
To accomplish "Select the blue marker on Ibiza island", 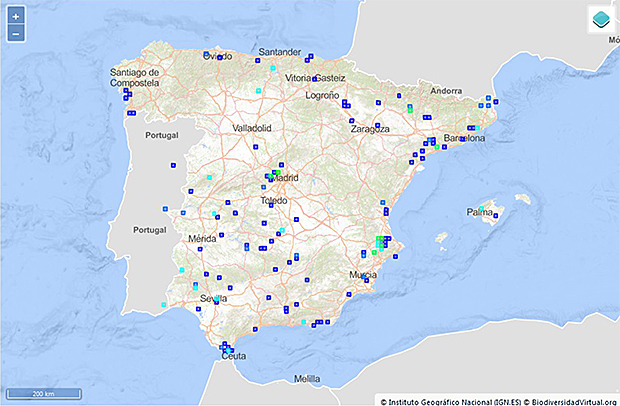I will pyautogui.click(x=438, y=237).
